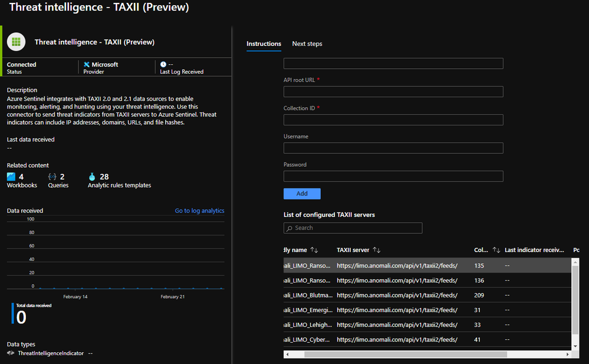This screenshot has height=364, width=589.
Task: Sort by Friendly name column arrows
Action: click(314, 250)
